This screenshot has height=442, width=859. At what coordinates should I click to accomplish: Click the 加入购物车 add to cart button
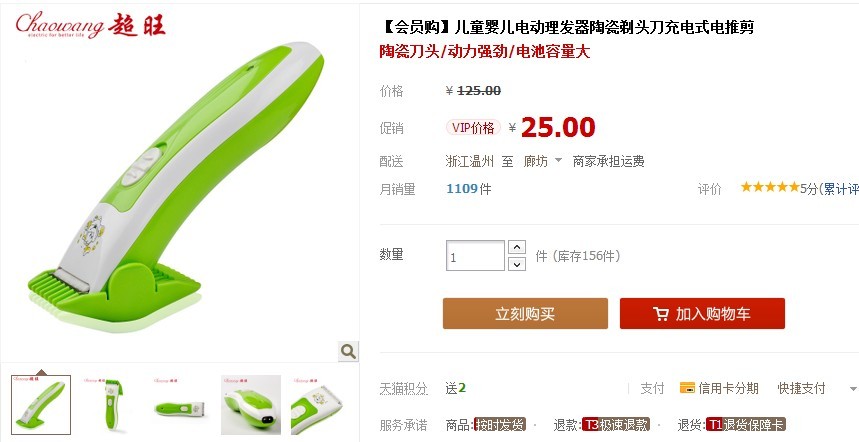tap(702, 313)
